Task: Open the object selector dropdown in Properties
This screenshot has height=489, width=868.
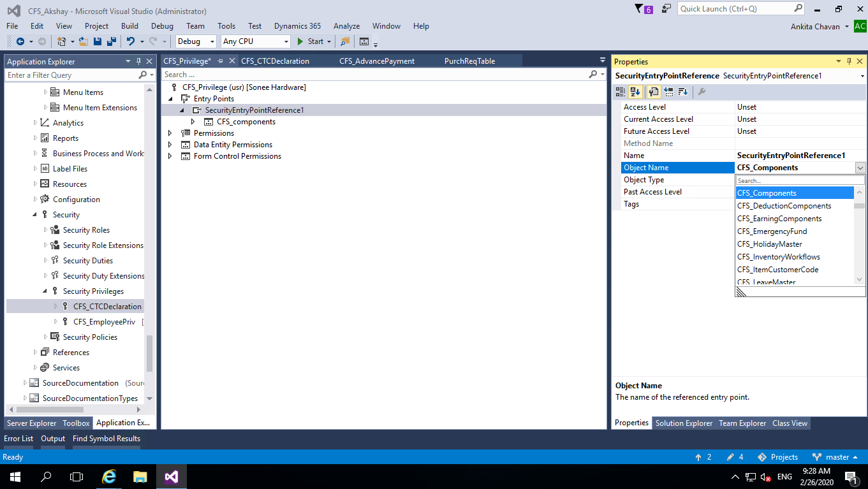Action: 863,76
